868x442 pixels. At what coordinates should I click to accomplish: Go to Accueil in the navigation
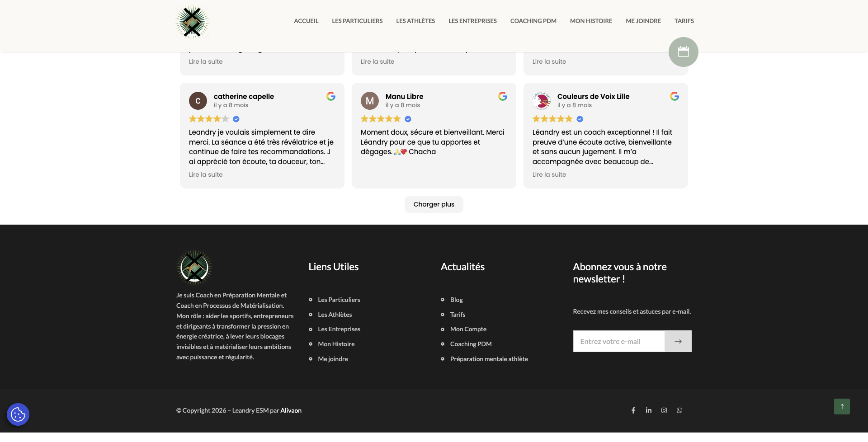(306, 21)
